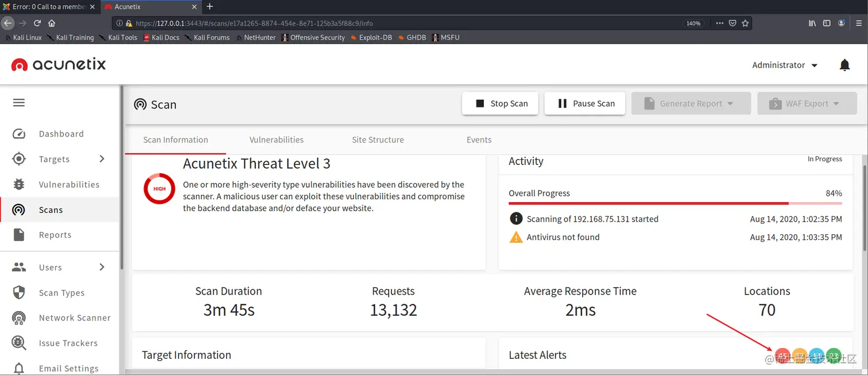Open the Dashboard sidebar link
868x376 pixels.
pos(61,134)
